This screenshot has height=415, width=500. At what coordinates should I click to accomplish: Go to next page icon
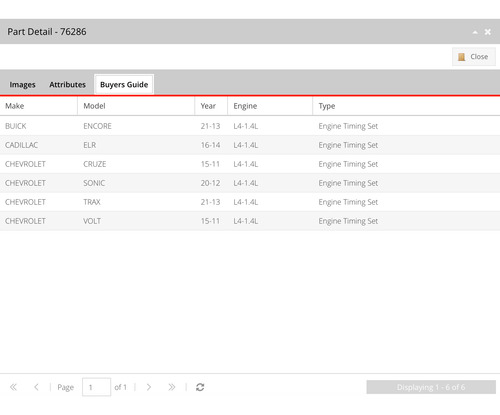tap(149, 387)
